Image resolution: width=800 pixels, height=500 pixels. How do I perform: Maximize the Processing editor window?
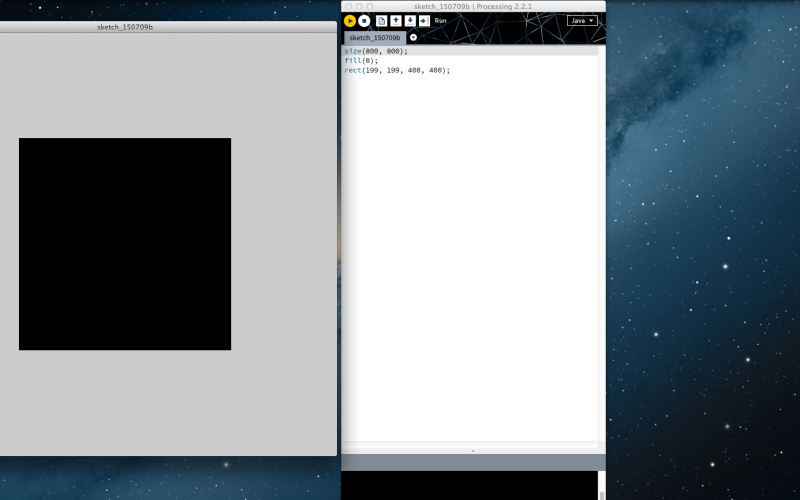(370, 7)
